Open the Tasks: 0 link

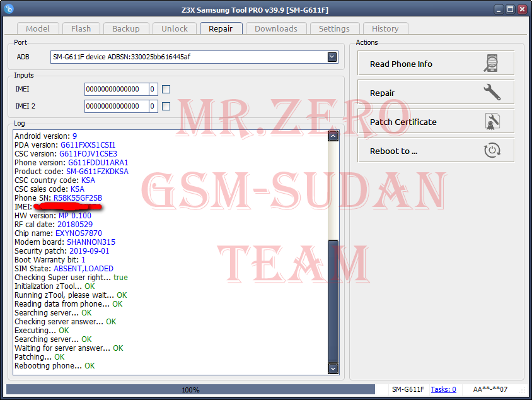(444, 389)
